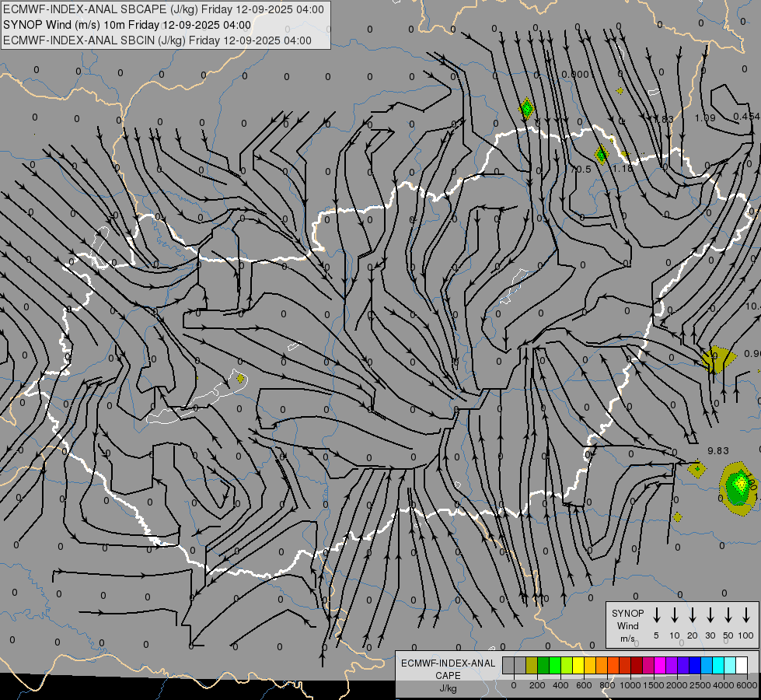Screen dimensions: 761x700
Task: Click the '1.18' value on the map
Action: coord(623,169)
